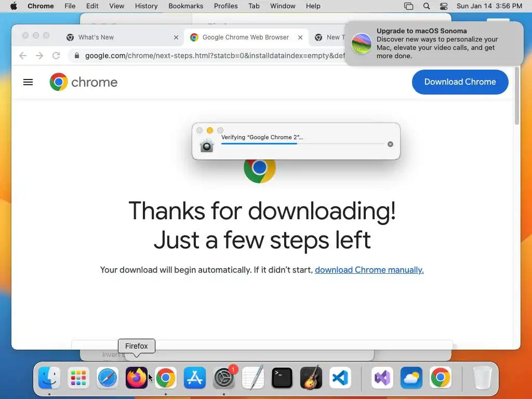Click the Gatekeeper camera icon in verifying dialog

coord(206,145)
